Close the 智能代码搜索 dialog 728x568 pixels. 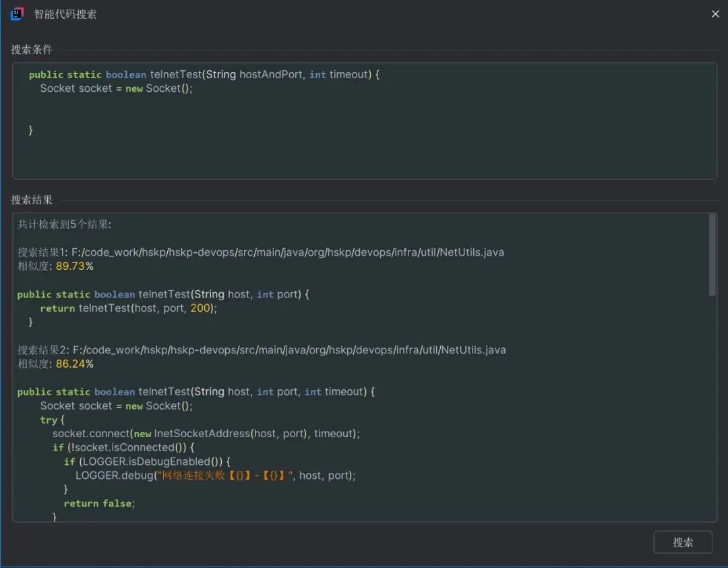pyautogui.click(x=715, y=14)
